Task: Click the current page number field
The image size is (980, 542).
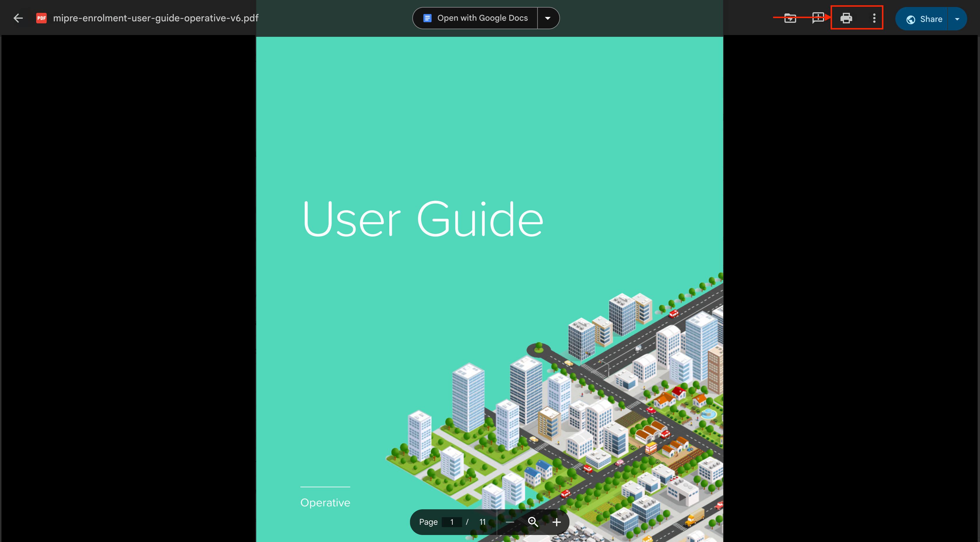Action: tap(452, 522)
